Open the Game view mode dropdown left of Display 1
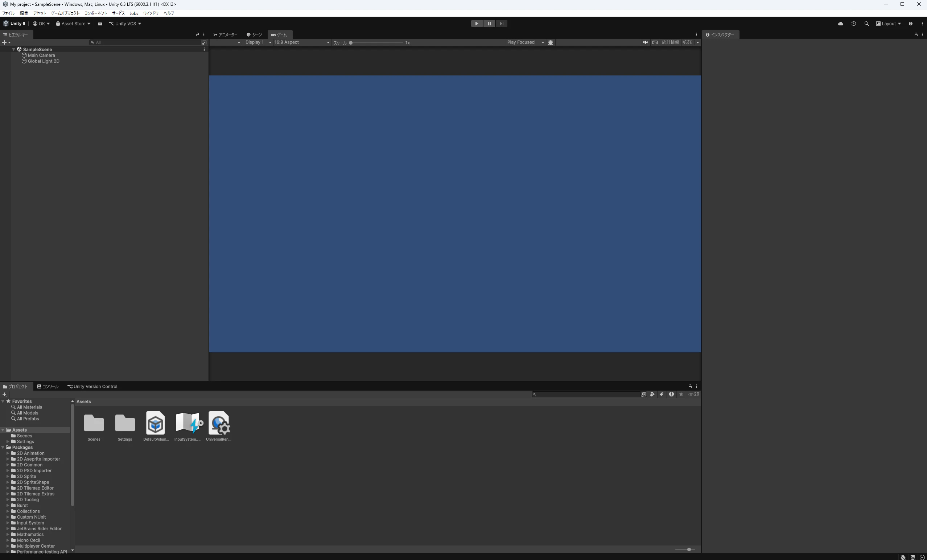This screenshot has height=560, width=927. pos(226,42)
